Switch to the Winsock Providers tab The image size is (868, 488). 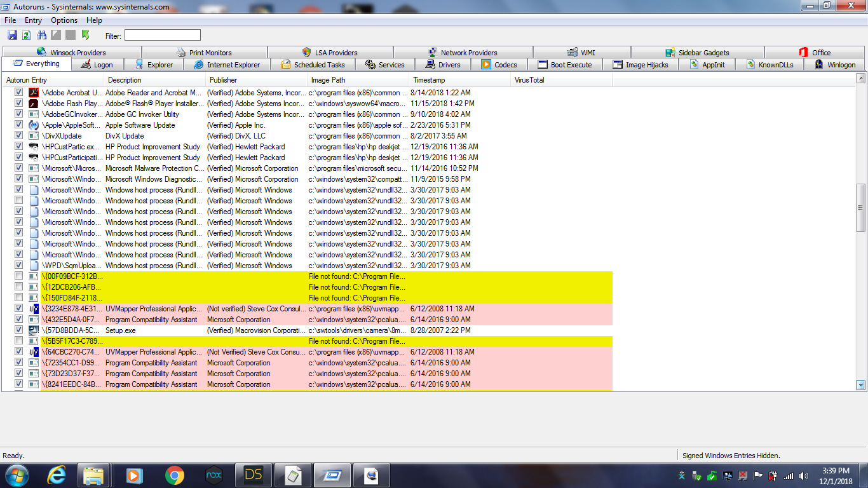click(71, 53)
